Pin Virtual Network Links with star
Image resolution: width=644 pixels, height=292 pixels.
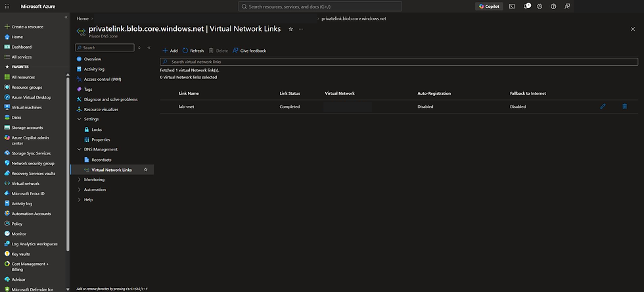(x=145, y=170)
